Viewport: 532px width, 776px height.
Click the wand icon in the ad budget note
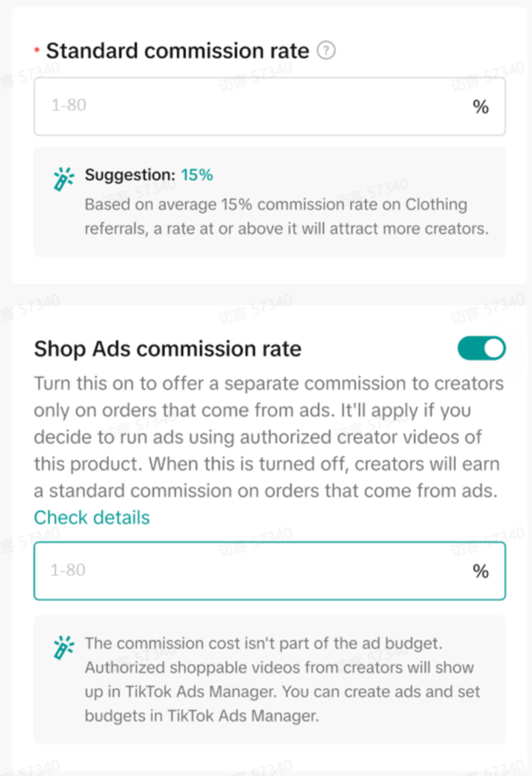coord(63,647)
